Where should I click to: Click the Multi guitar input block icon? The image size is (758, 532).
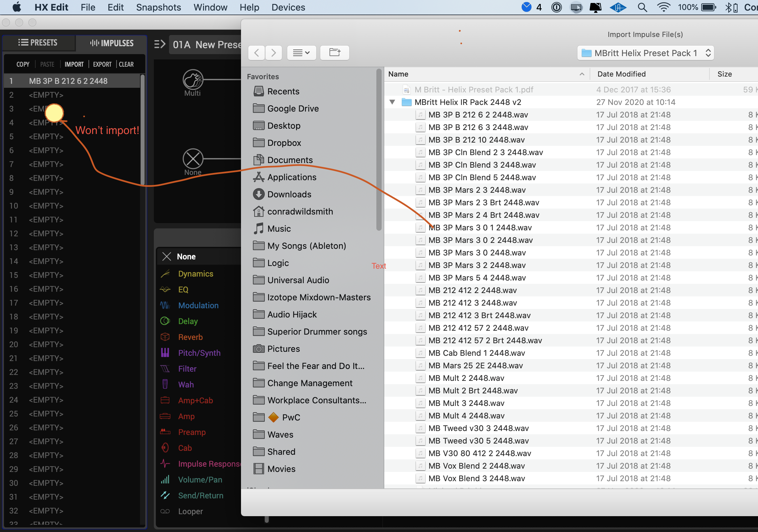(193, 79)
